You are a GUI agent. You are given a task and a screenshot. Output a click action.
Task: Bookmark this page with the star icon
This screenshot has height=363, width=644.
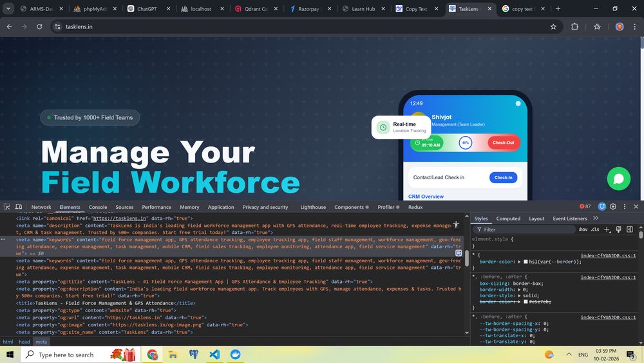(x=553, y=26)
